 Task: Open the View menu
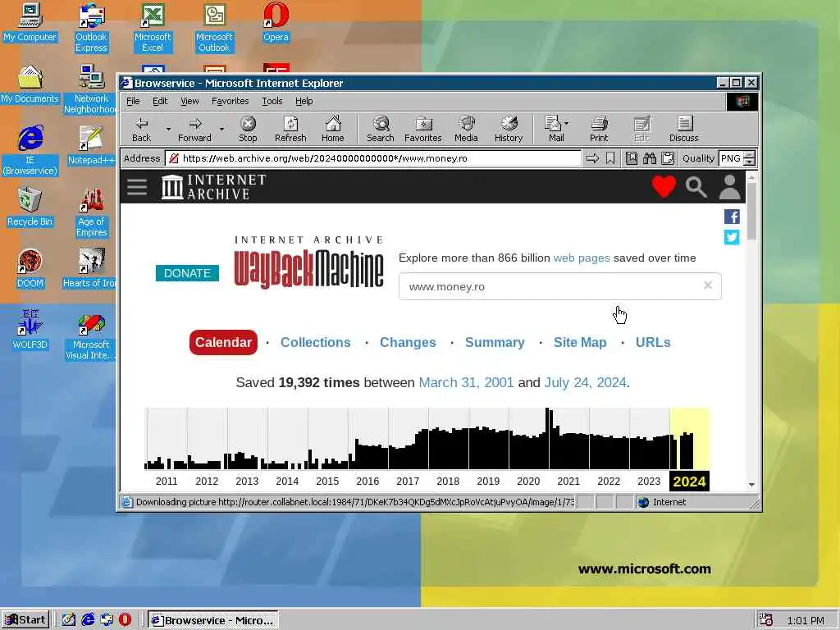coord(189,101)
